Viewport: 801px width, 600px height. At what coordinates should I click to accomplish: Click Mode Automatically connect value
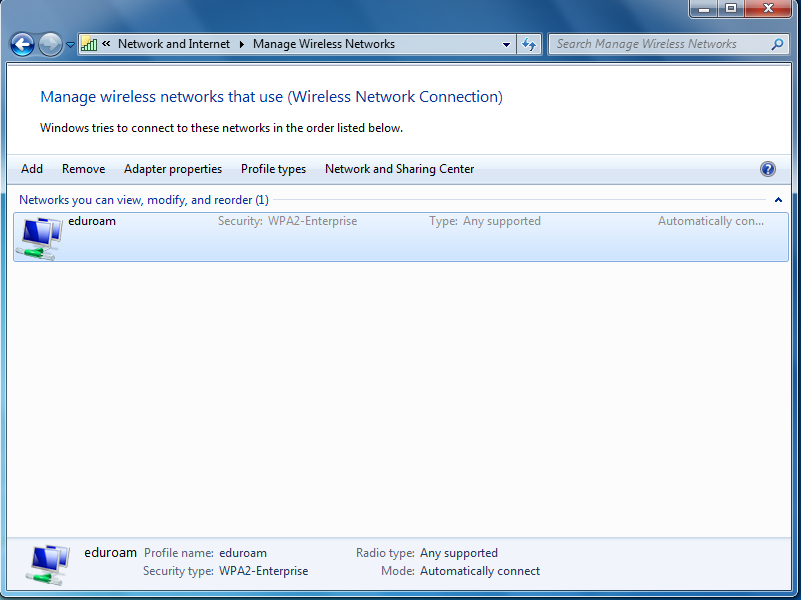click(480, 571)
